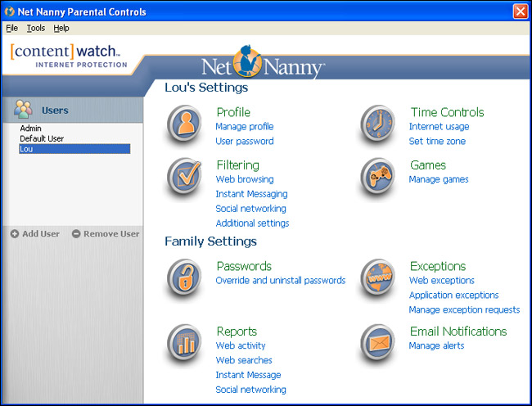Open Manage exception requests link
This screenshot has width=532, height=406.
pos(464,310)
